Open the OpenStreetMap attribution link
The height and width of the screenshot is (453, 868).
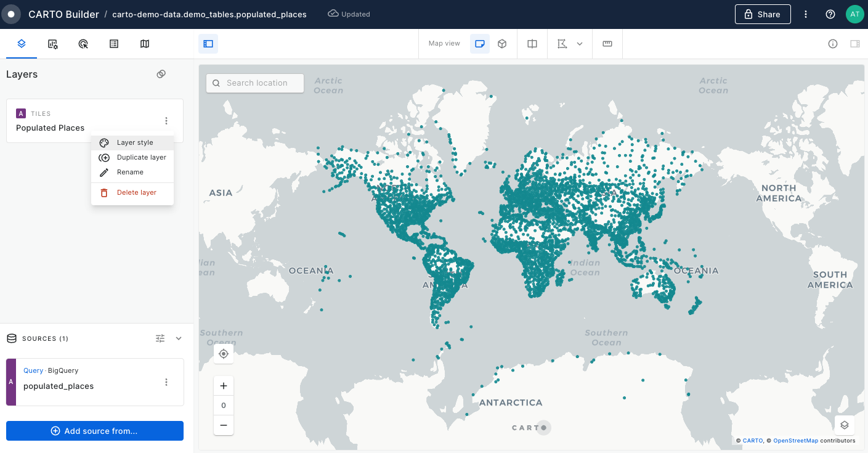pyautogui.click(x=796, y=441)
